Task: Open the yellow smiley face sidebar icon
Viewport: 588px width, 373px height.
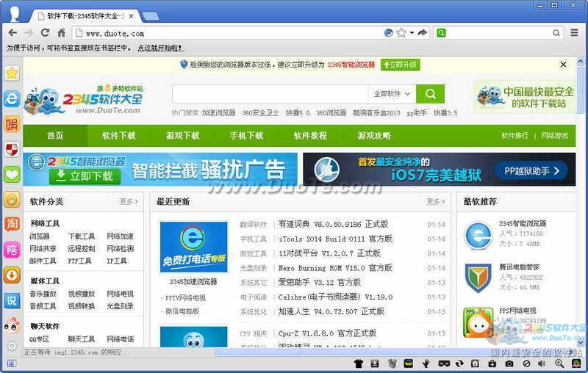Action: (12, 200)
